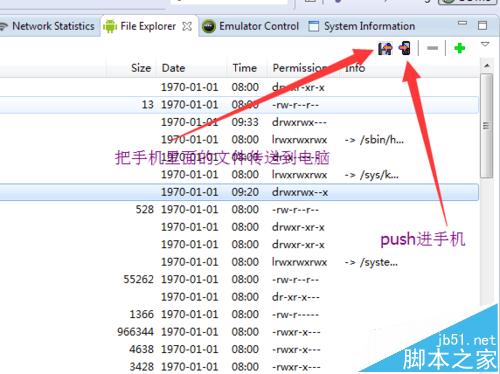Delete the selection with the minus icon
Screen dimensions: 500x374
(432, 48)
